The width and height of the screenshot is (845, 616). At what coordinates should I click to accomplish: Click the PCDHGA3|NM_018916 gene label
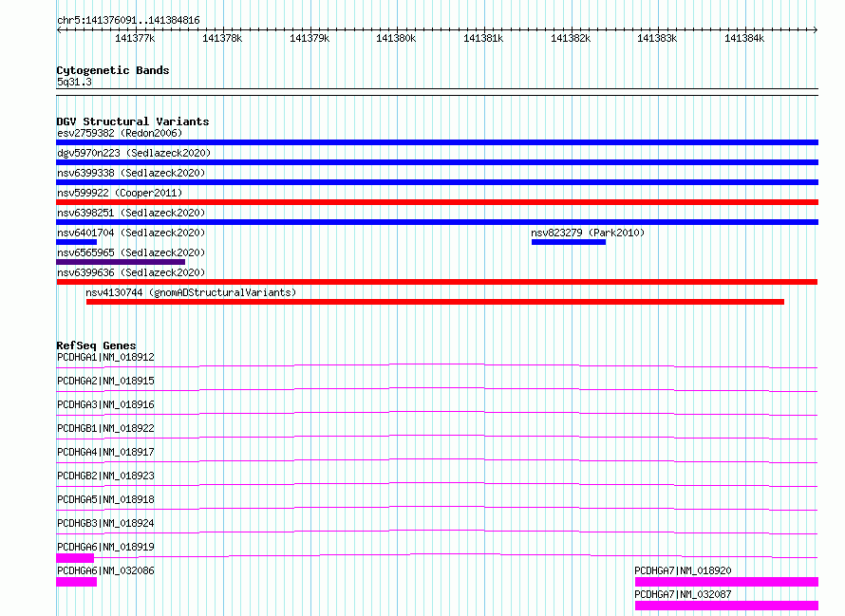point(105,404)
